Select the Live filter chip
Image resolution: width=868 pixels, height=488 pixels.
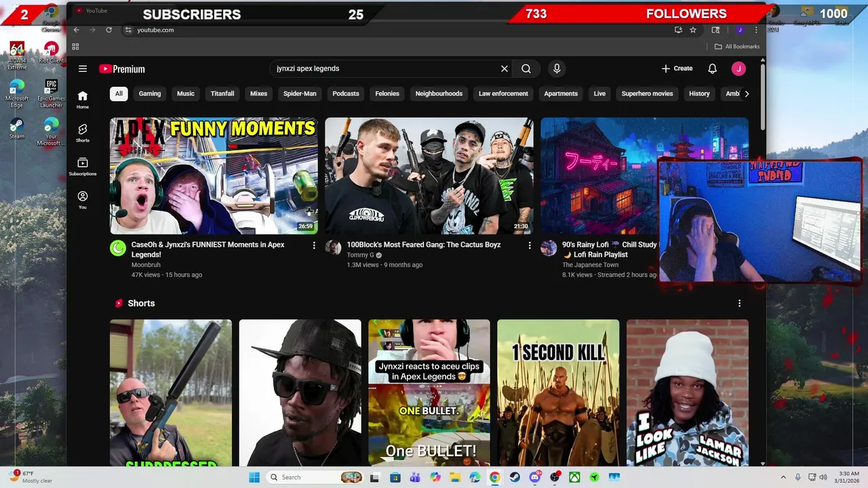(x=599, y=94)
